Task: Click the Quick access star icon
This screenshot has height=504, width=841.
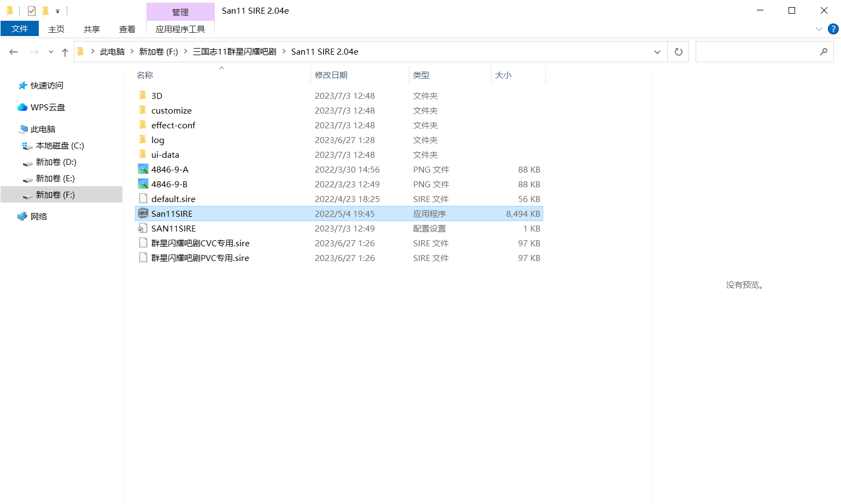Action: pyautogui.click(x=23, y=86)
